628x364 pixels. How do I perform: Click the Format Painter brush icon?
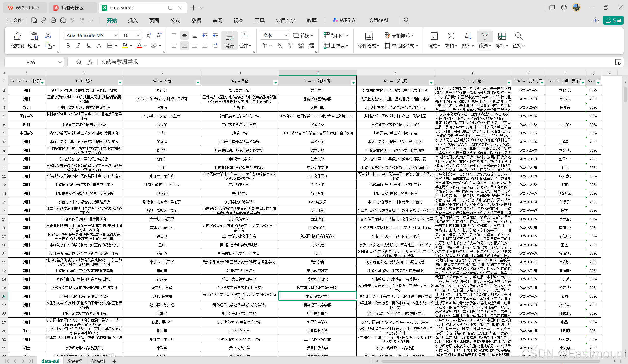(x=17, y=36)
